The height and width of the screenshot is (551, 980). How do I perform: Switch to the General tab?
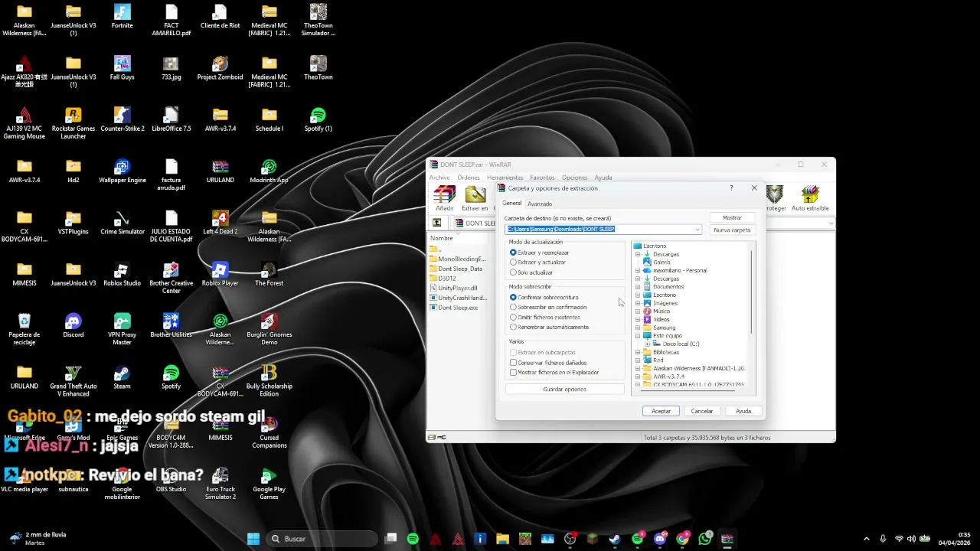click(x=511, y=203)
